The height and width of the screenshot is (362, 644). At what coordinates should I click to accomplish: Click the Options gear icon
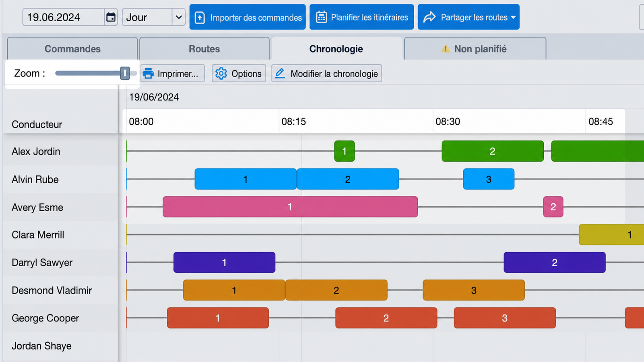221,74
